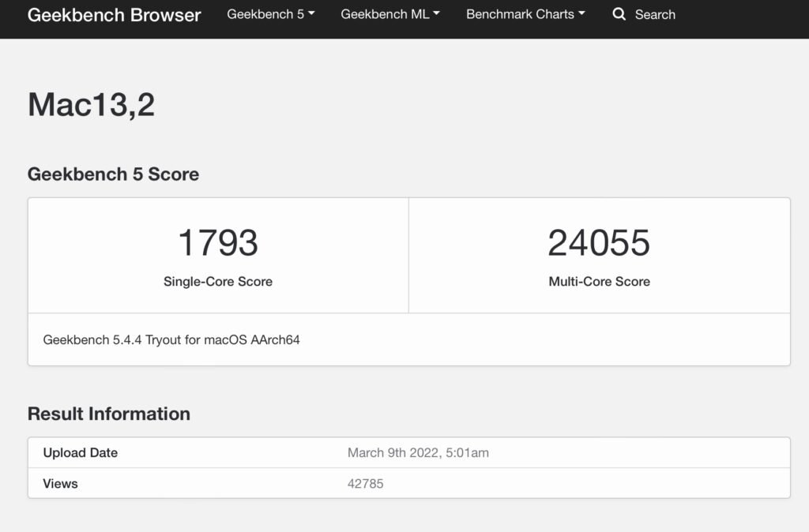Click the Geekbench 5 Score heading
The height and width of the screenshot is (532, 809).
(113, 174)
